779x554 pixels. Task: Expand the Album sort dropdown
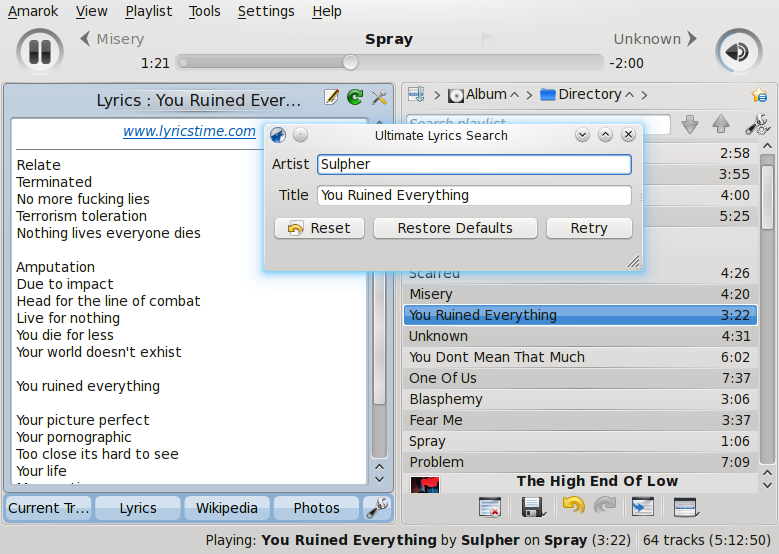click(x=515, y=94)
